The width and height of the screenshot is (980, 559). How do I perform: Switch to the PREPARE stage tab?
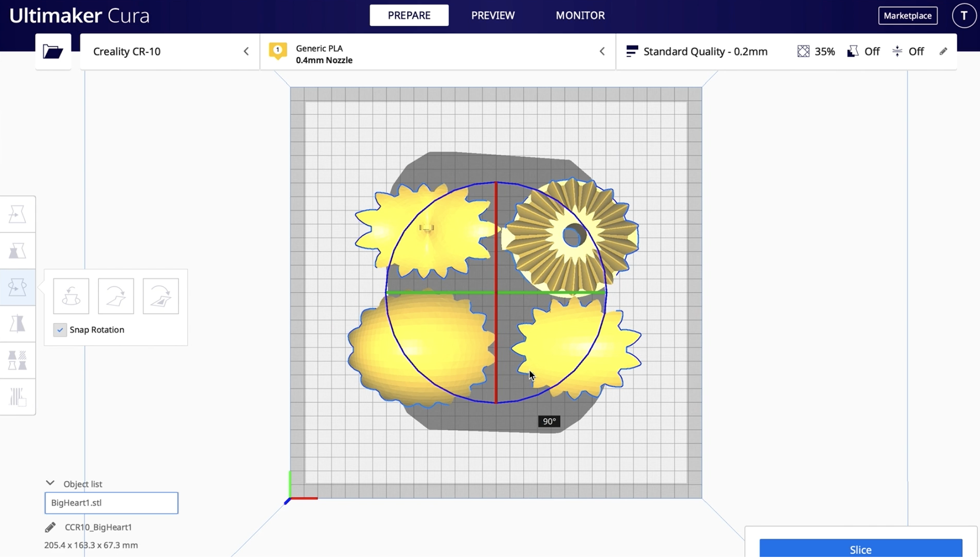pyautogui.click(x=409, y=16)
